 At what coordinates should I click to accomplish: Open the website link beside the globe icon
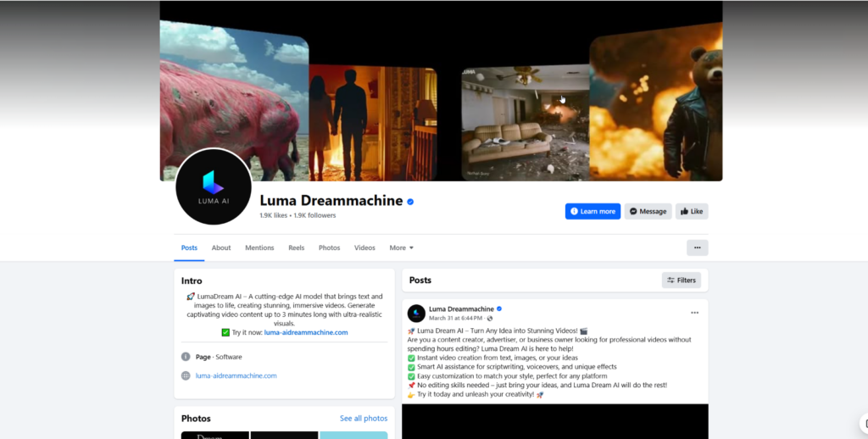[x=236, y=376]
